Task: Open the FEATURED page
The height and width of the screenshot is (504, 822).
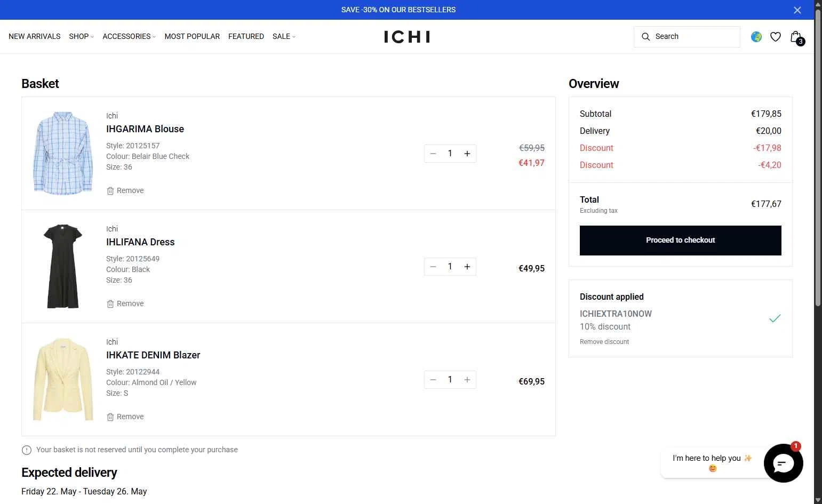Action: click(246, 36)
